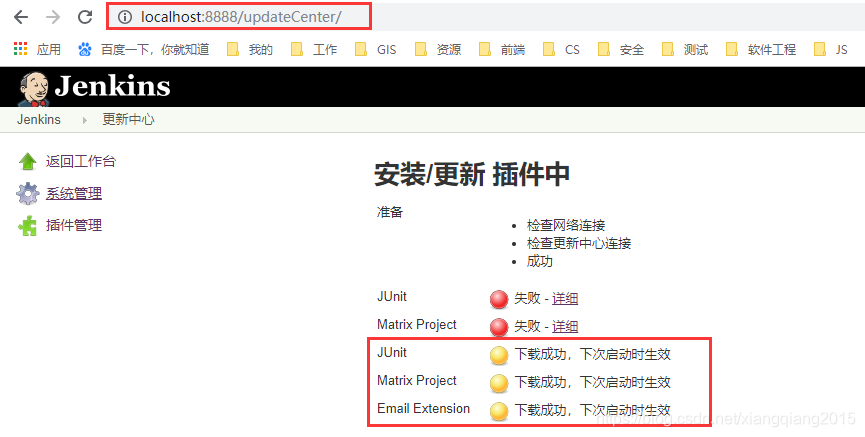Open the 插件管理 link
Image resolution: width=865 pixels, height=437 pixels.
pyautogui.click(x=74, y=225)
